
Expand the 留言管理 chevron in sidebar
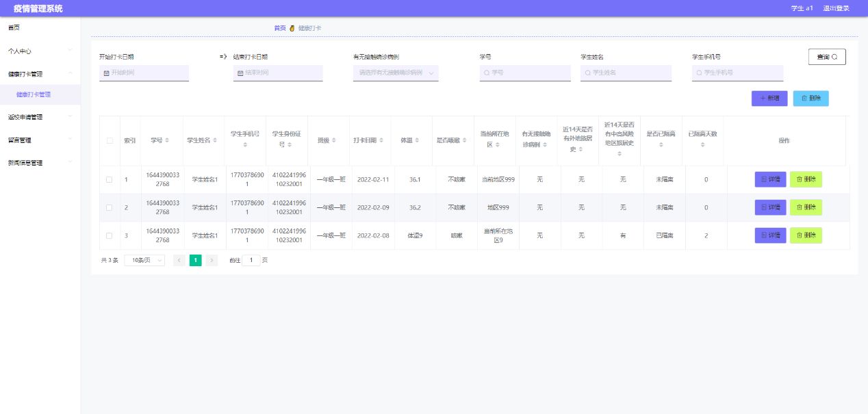[70, 140]
